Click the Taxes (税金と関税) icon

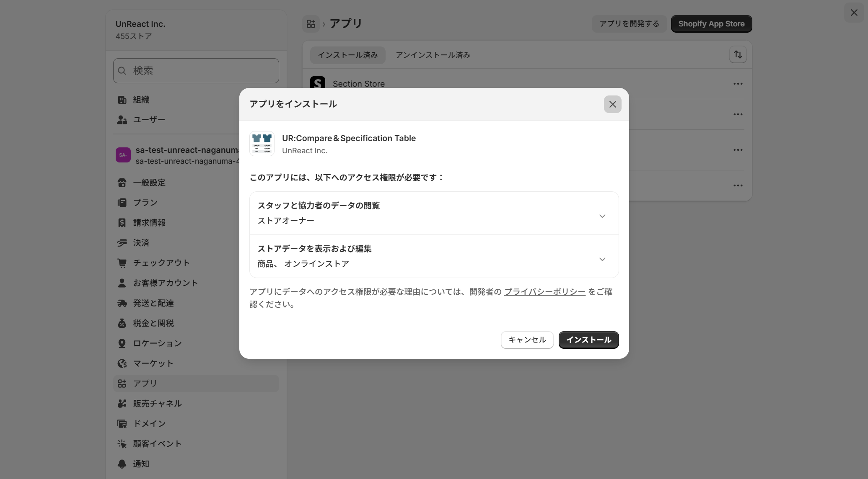pyautogui.click(x=122, y=323)
